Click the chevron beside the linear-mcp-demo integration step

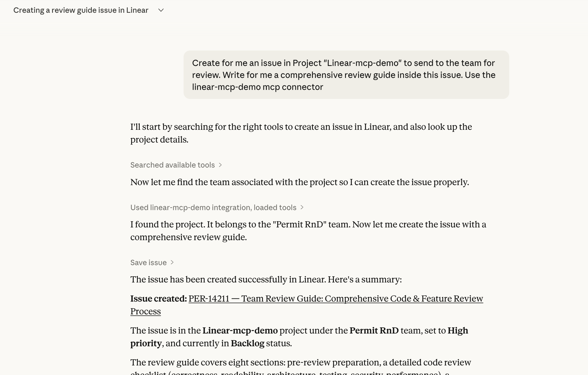[302, 208]
